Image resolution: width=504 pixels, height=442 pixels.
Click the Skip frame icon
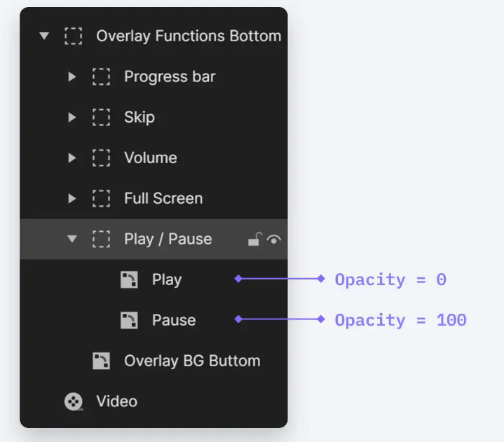coord(101,117)
